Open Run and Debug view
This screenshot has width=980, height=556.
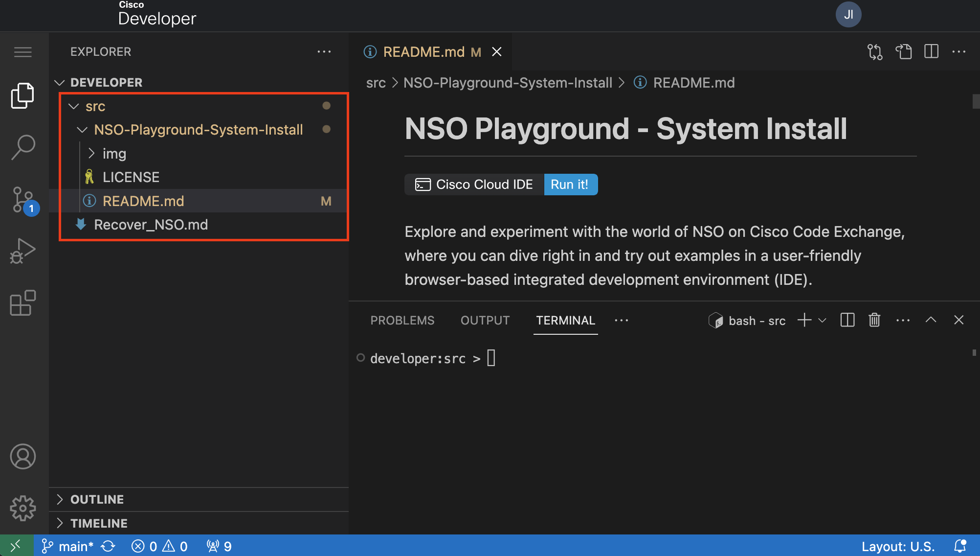(22, 251)
